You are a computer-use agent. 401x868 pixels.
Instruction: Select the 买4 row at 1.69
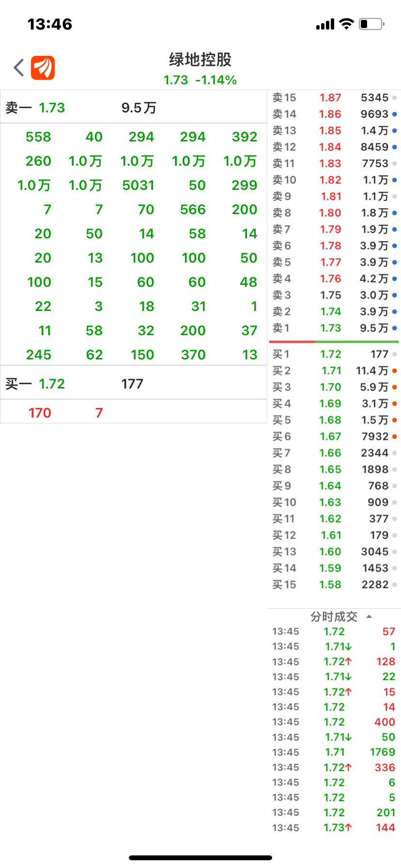(334, 404)
